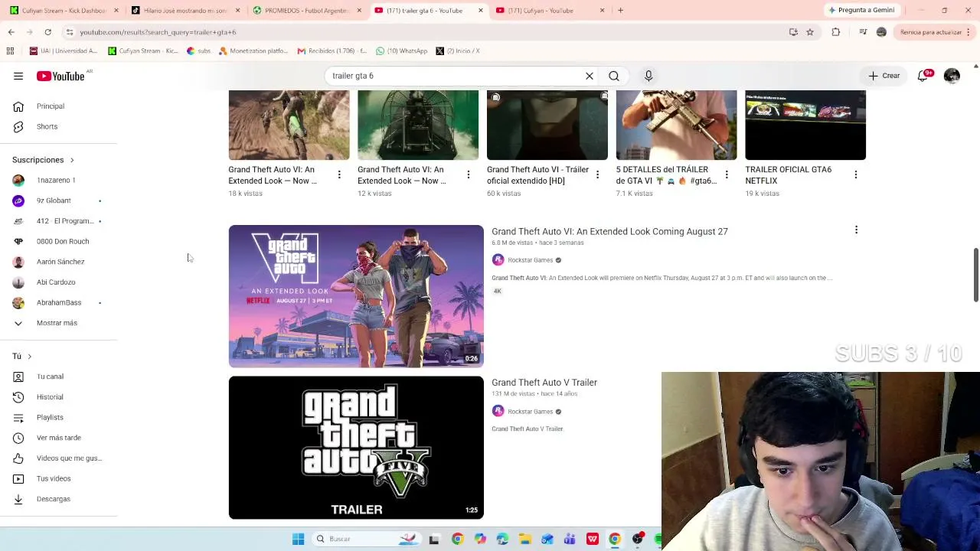Image resolution: width=980 pixels, height=551 pixels.
Task: Open the YouTube hamburger guide menu
Action: (18, 76)
